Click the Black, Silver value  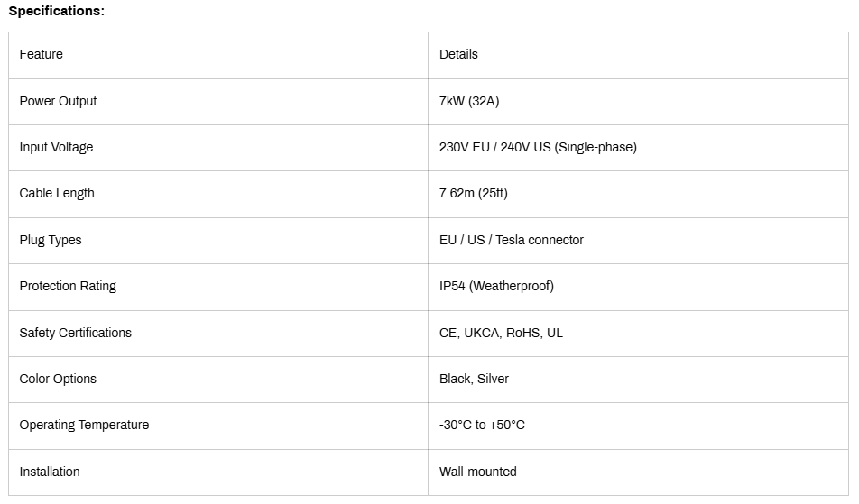point(474,379)
